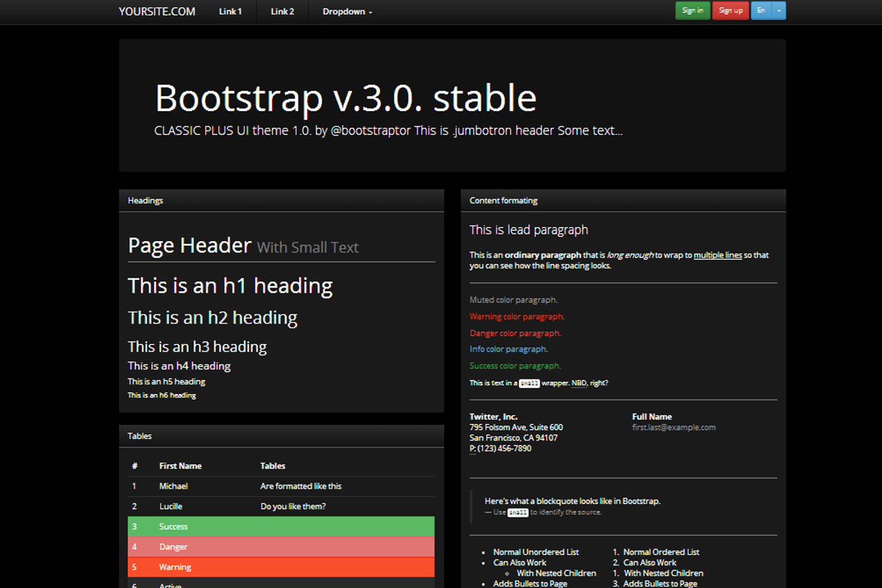This screenshot has width=882, height=588.
Task: Click the First Name column header
Action: [180, 466]
